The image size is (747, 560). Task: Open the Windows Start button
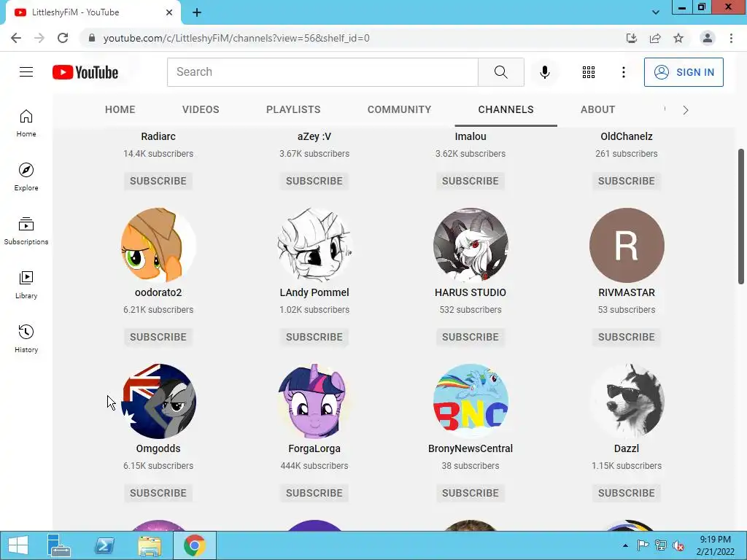(18, 545)
